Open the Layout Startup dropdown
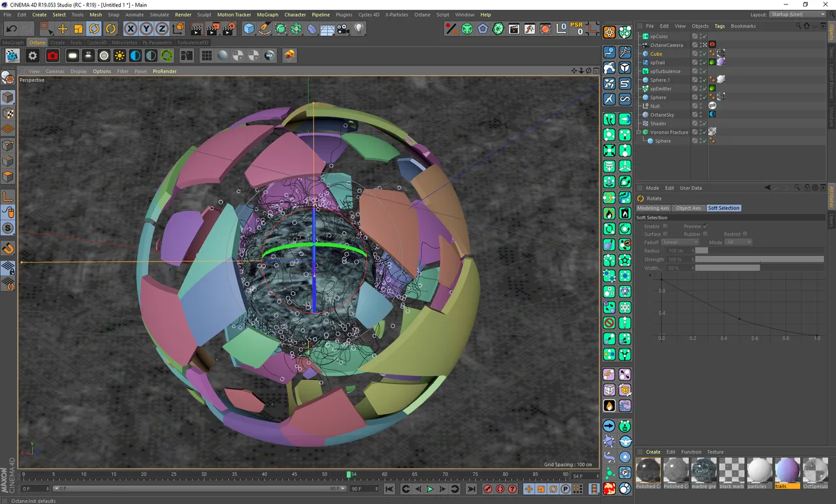The height and width of the screenshot is (504, 836). (x=797, y=14)
